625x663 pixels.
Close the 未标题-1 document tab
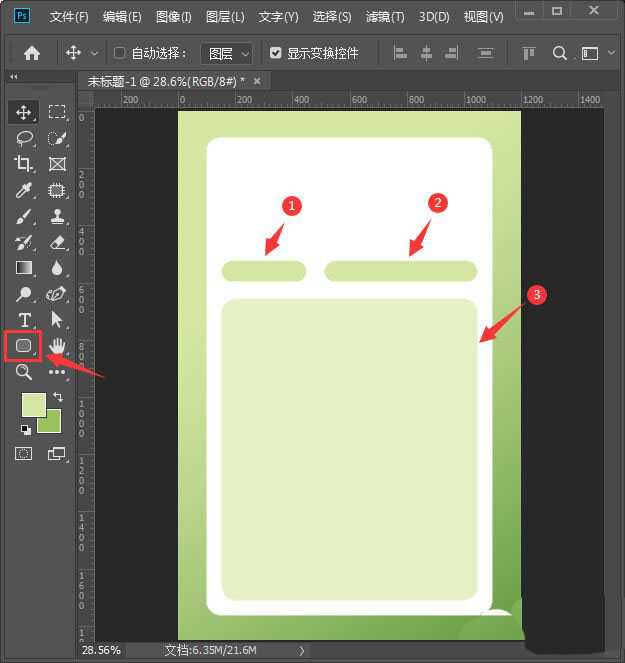click(x=257, y=81)
